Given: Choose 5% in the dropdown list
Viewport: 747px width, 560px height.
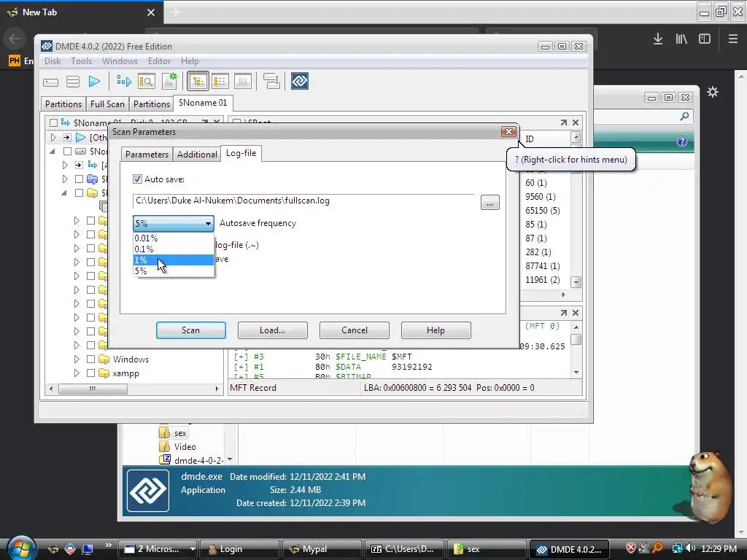Looking at the screenshot, I should coord(174,271).
